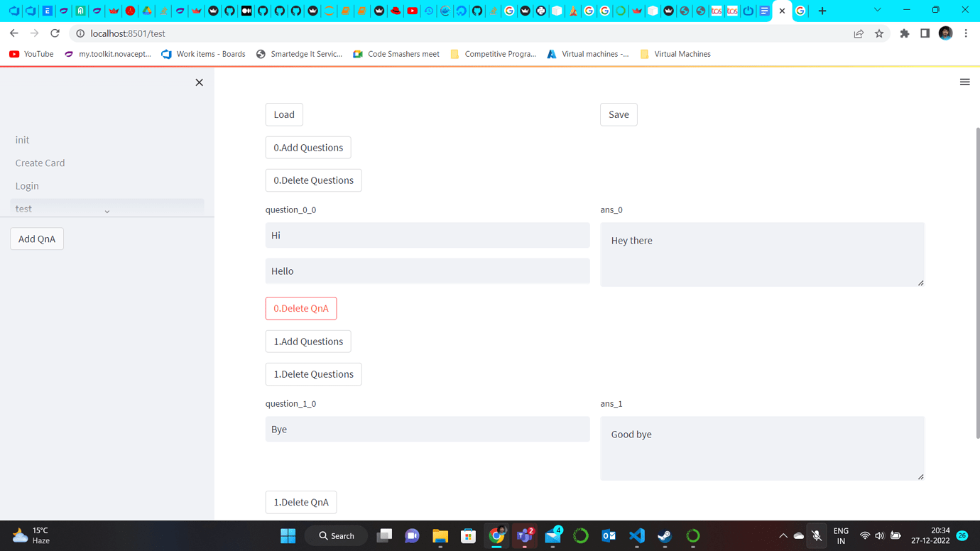The width and height of the screenshot is (980, 551).
Task: Show hidden system tray icons
Action: coord(783,535)
